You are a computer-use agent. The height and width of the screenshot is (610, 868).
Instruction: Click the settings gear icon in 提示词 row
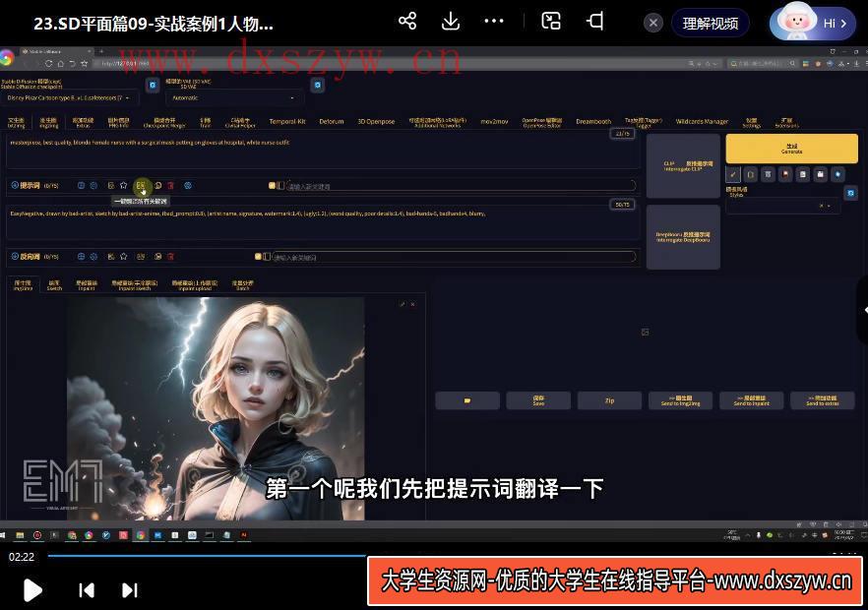pyautogui.click(x=93, y=185)
